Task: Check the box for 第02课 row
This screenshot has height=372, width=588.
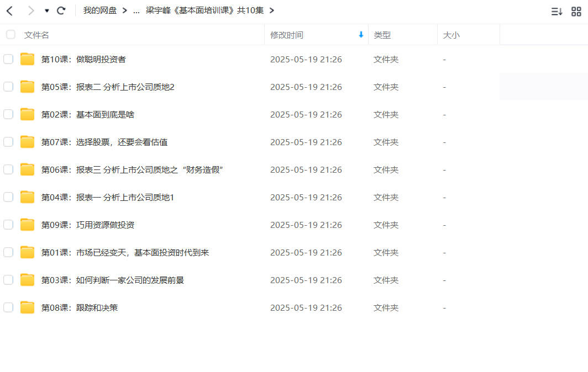Action: pyautogui.click(x=8, y=114)
